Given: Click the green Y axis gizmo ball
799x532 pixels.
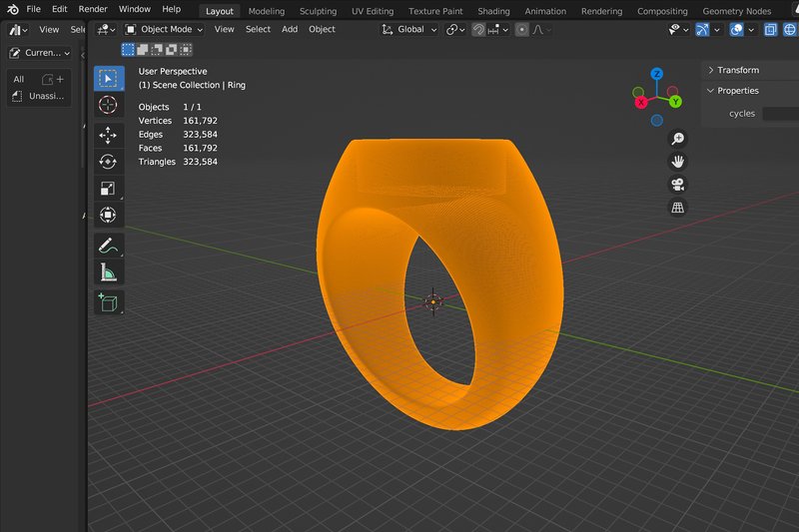Looking at the screenshot, I should 675,102.
